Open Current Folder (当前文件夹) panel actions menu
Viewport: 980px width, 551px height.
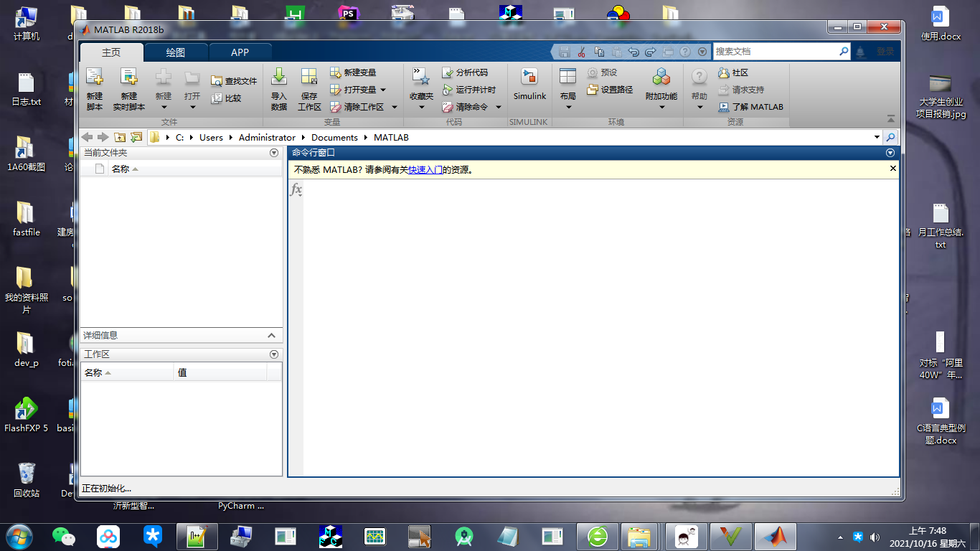273,153
